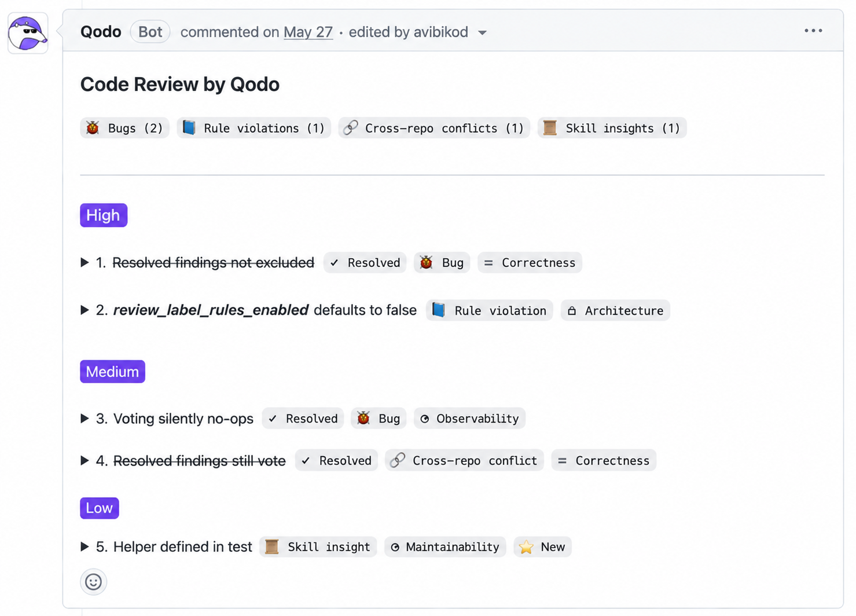Click the Medium severity label
856x616 pixels.
pos(112,372)
